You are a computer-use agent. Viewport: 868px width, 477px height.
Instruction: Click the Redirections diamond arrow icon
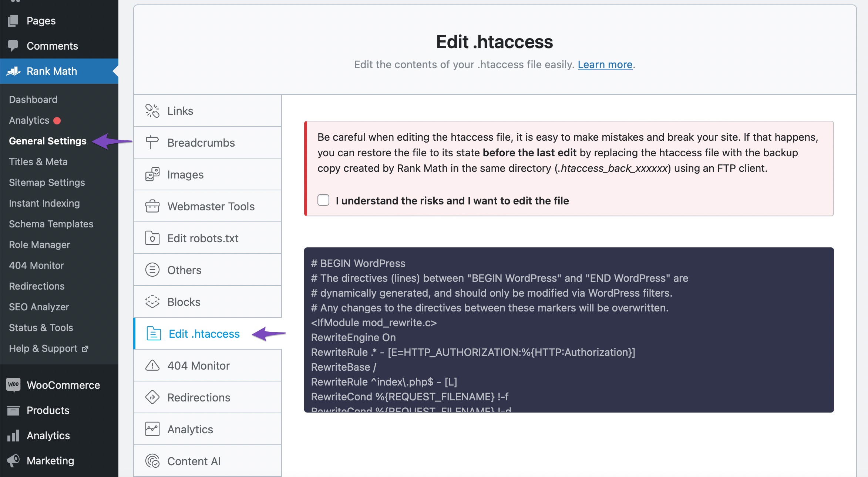(x=152, y=397)
